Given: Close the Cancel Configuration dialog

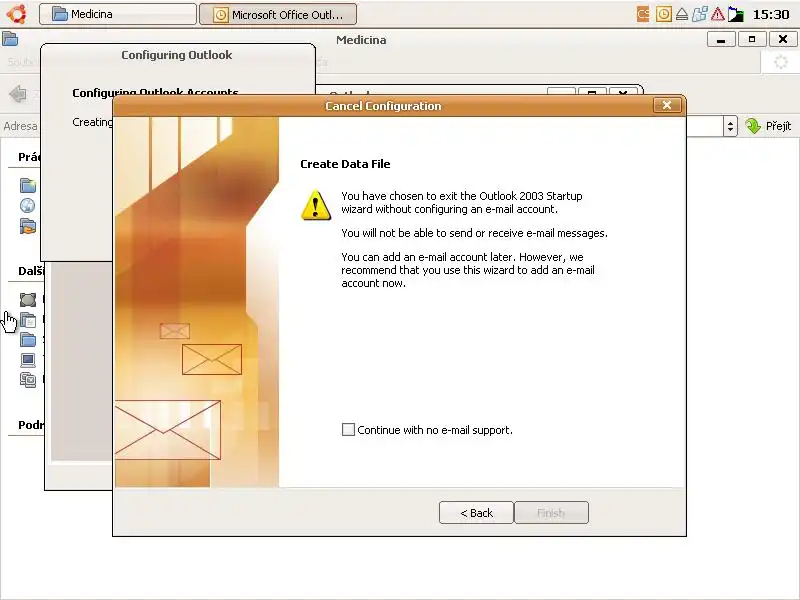Looking at the screenshot, I should [x=667, y=105].
